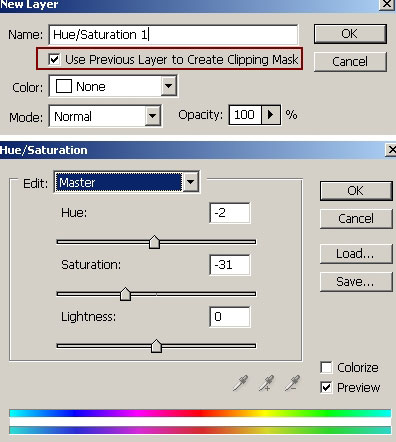
Task: Click the None color swatch box
Action: coord(64,86)
